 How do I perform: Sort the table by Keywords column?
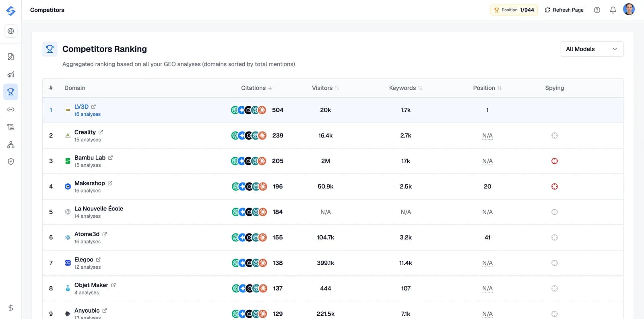click(x=405, y=88)
